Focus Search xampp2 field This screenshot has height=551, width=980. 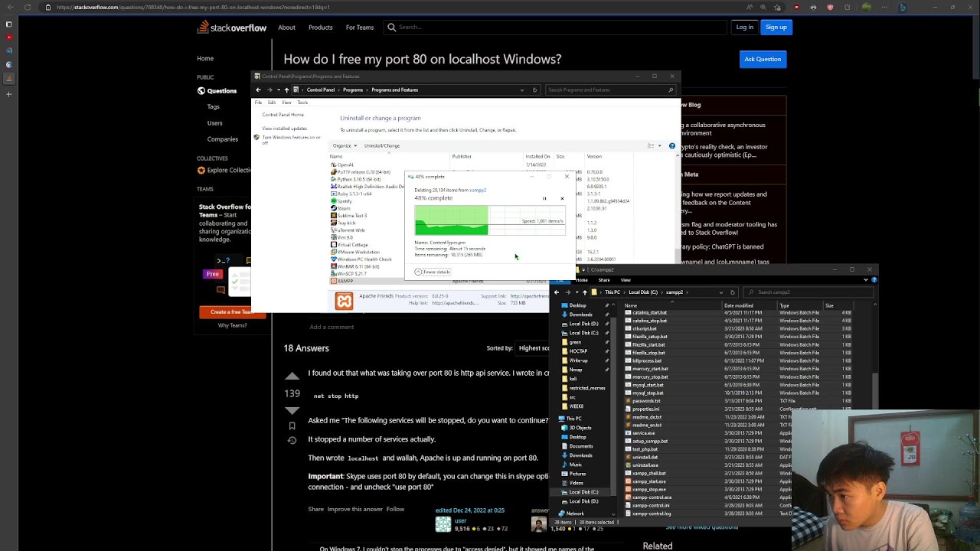tap(808, 292)
